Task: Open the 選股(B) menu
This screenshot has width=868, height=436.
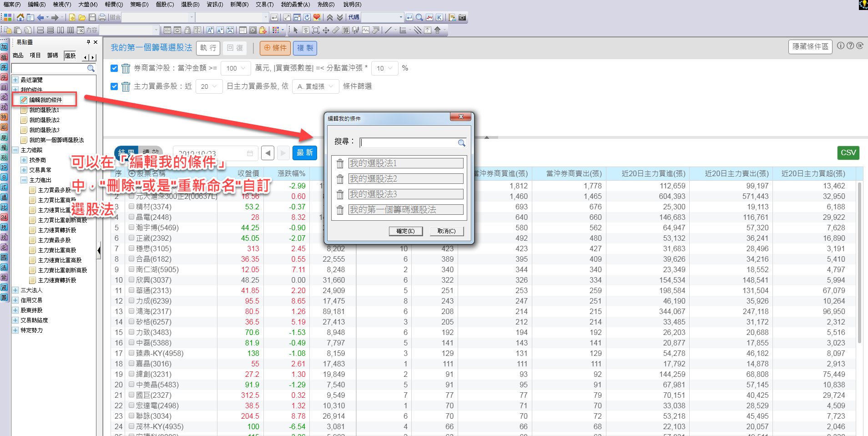Action: [190, 5]
